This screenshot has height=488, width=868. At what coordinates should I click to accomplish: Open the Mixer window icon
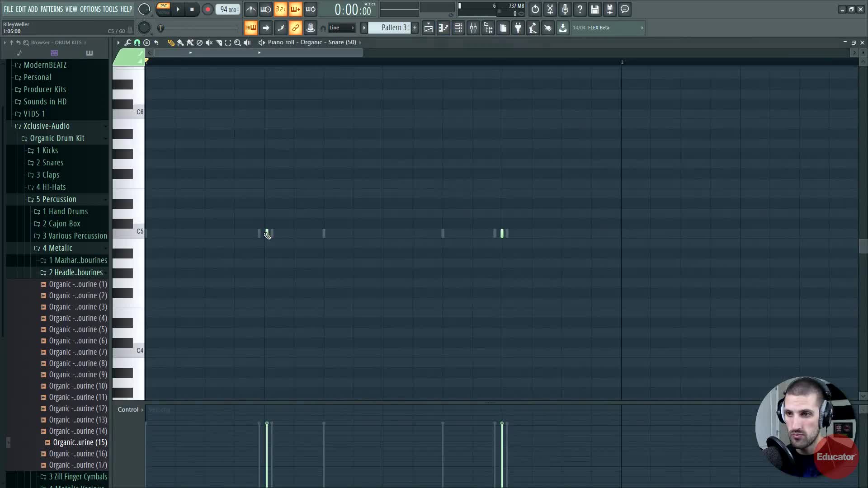[x=473, y=28]
